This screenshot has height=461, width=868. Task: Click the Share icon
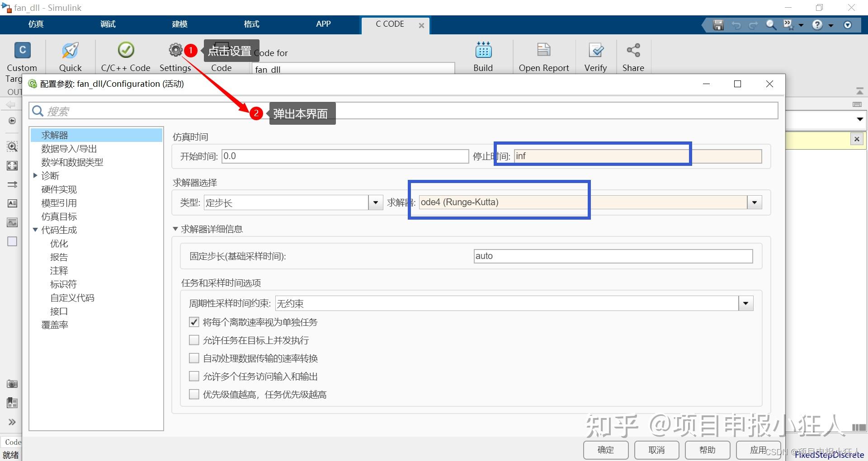(633, 50)
